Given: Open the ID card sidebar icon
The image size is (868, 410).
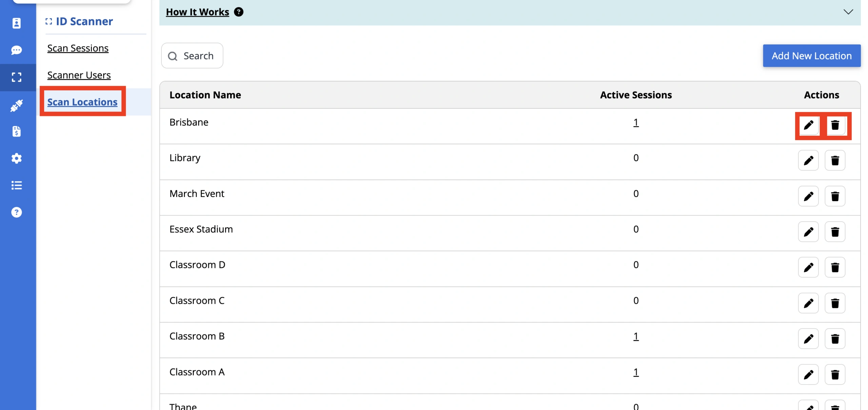Looking at the screenshot, I should 16,23.
